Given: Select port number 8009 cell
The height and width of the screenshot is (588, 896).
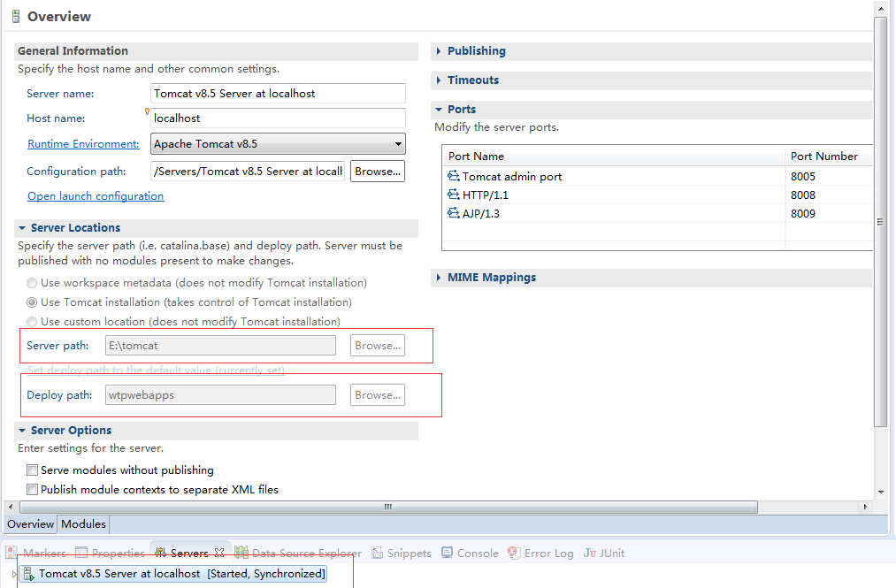Looking at the screenshot, I should [803, 213].
